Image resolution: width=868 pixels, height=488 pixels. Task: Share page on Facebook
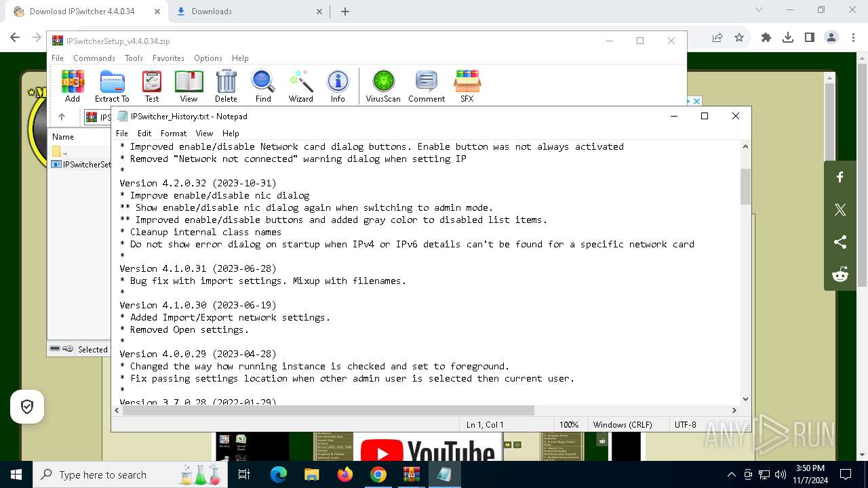[840, 178]
